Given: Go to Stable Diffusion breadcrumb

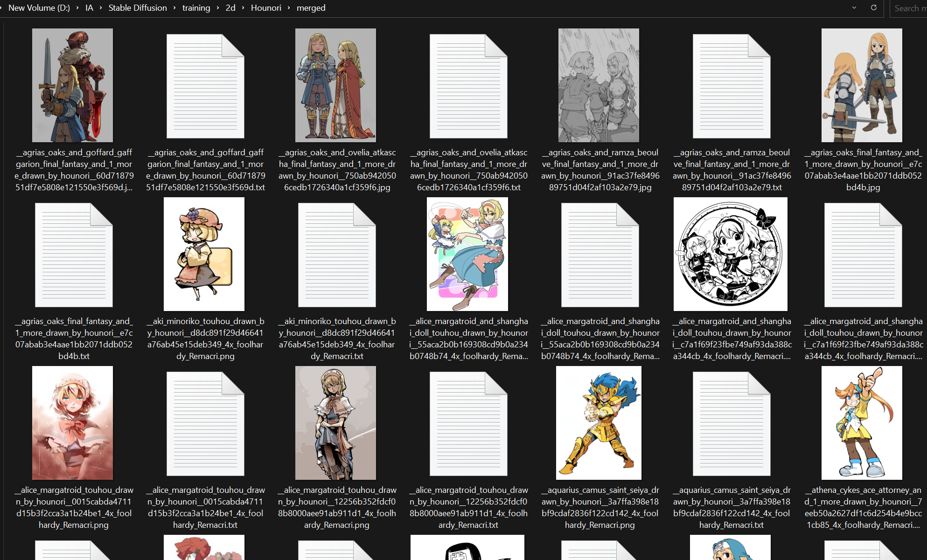Looking at the screenshot, I should pos(138,8).
